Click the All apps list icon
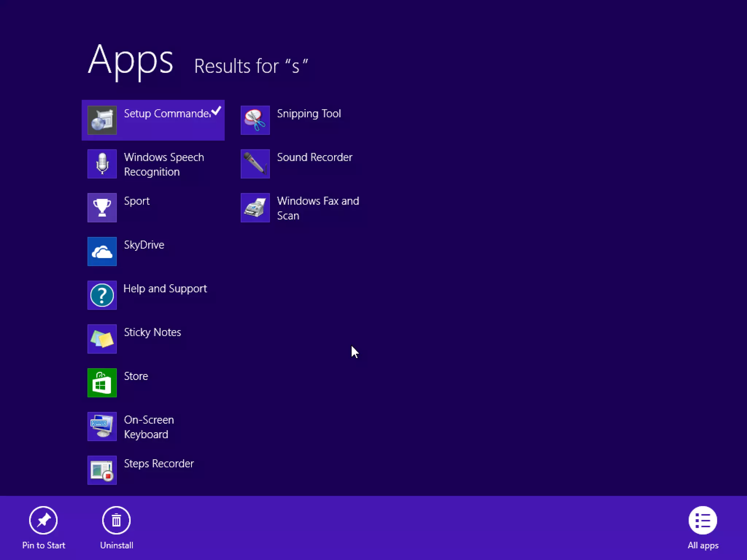The height and width of the screenshot is (560, 747). click(703, 520)
